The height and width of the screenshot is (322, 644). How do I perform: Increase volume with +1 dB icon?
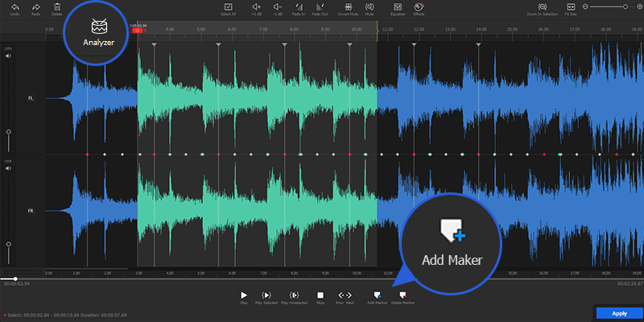pos(255,6)
